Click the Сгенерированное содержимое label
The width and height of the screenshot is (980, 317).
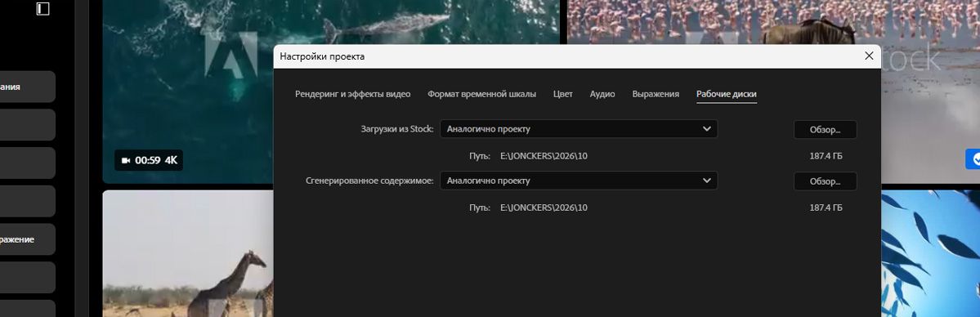pos(370,181)
